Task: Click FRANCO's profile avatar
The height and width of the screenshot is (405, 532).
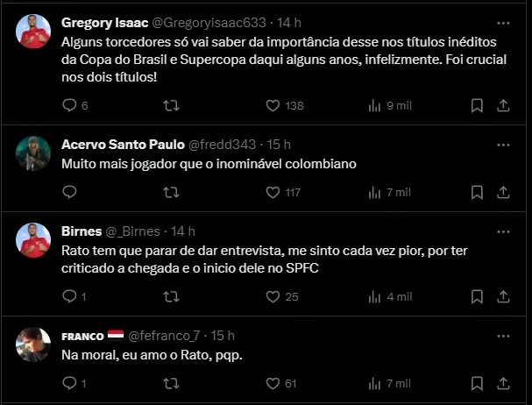Action: tap(34, 345)
